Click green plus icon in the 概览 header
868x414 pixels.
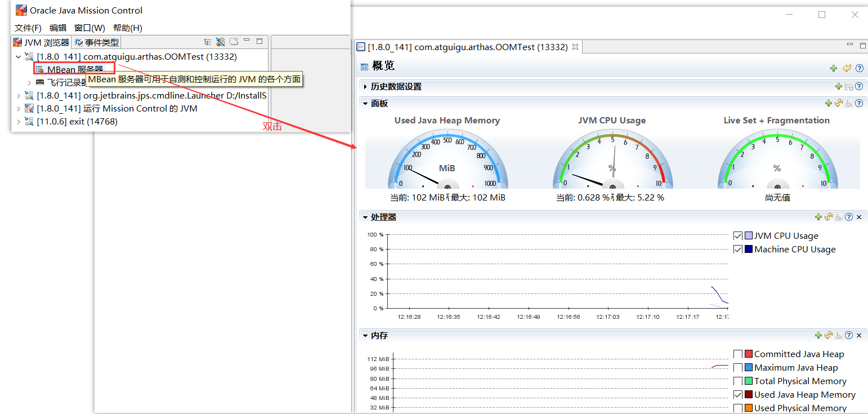tap(834, 68)
